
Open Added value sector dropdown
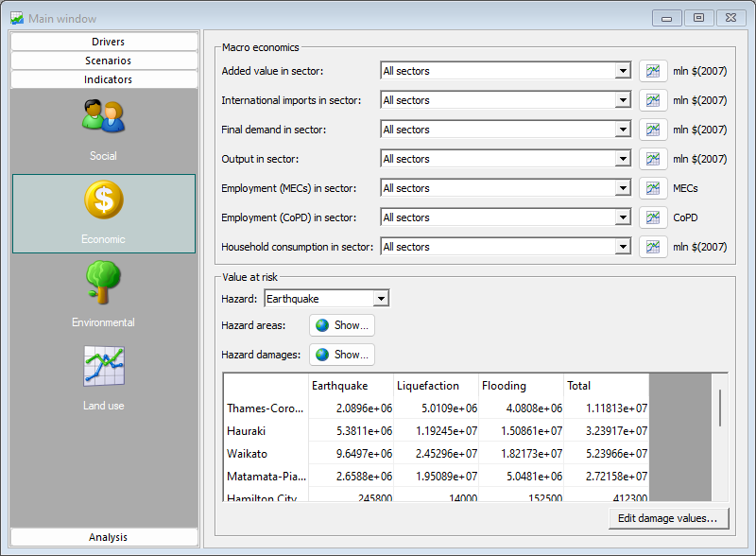[623, 71]
